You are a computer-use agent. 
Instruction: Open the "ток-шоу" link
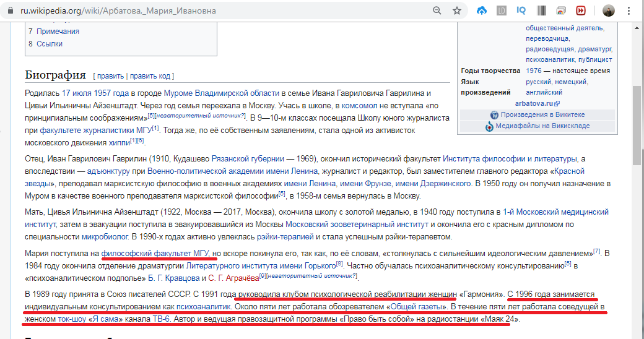pos(72,319)
